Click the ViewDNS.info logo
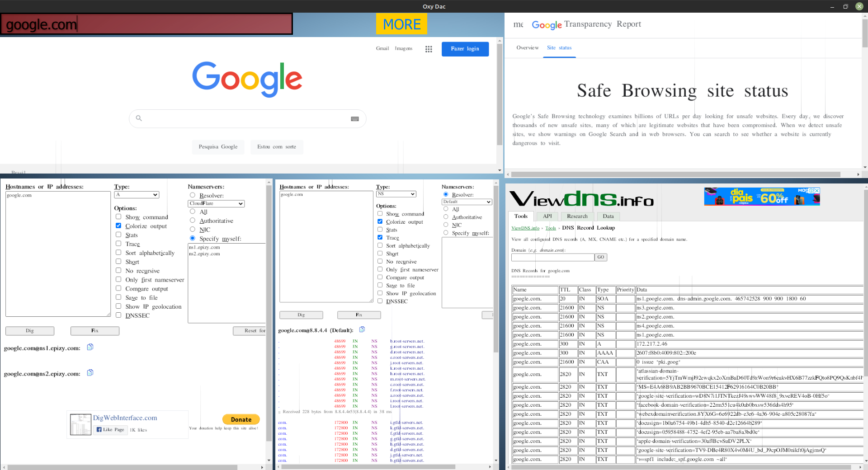The image size is (868, 470). [x=581, y=199]
